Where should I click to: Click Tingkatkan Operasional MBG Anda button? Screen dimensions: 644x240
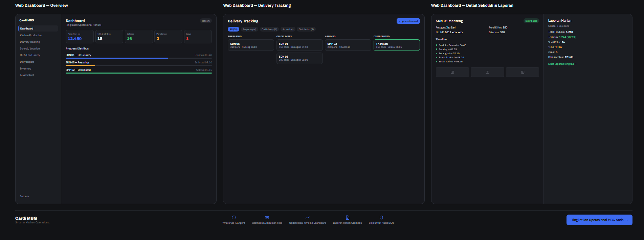[599, 220]
